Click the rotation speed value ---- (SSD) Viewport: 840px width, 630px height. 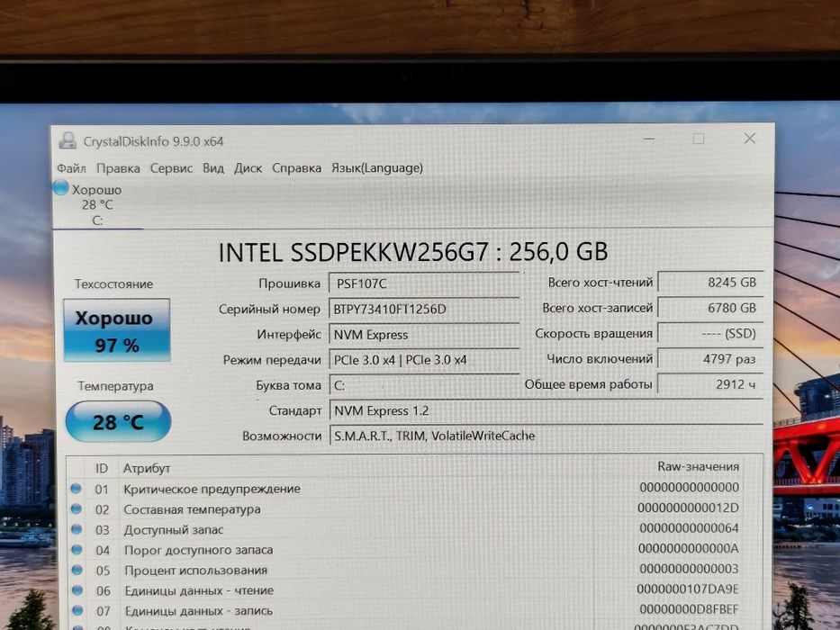pos(710,334)
